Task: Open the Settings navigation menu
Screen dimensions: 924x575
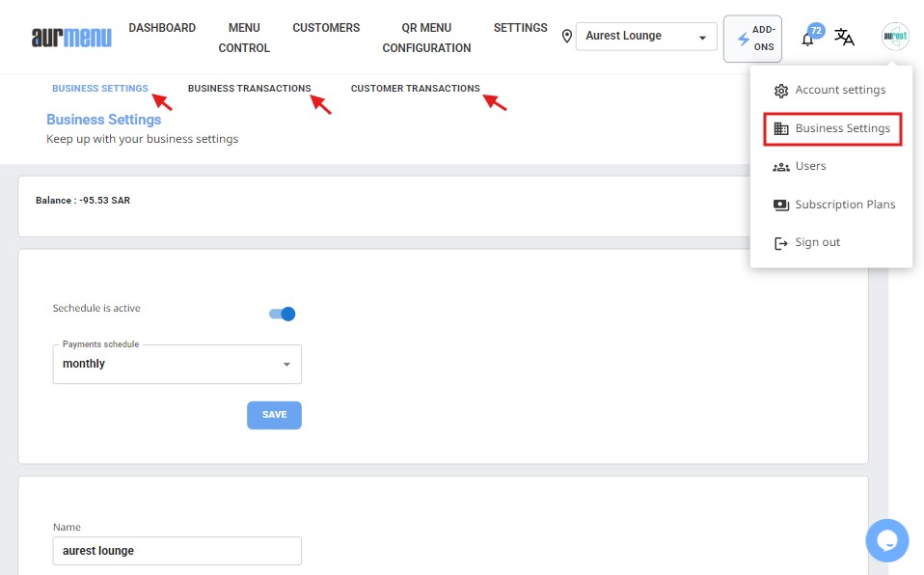Action: coord(520,28)
